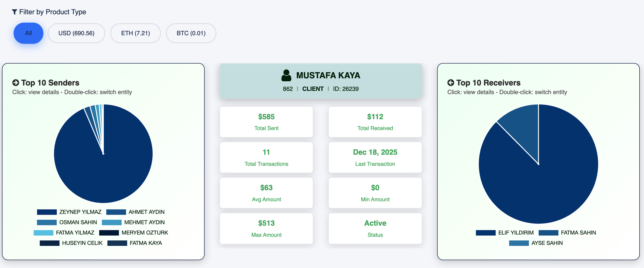
Task: Toggle FATMA YILMAZ legend swatch
Action: pos(43,233)
